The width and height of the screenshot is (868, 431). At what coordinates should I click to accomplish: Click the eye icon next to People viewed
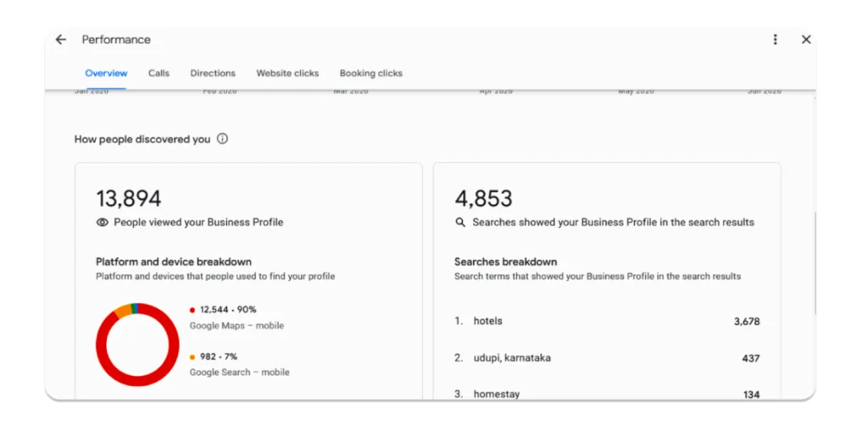pyautogui.click(x=103, y=223)
